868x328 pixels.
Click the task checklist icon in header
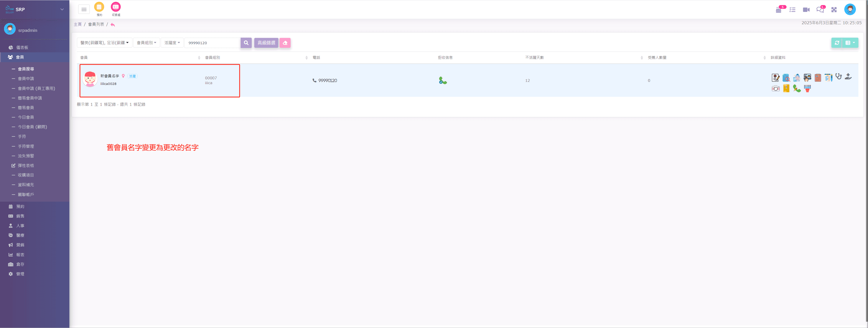pyautogui.click(x=792, y=10)
